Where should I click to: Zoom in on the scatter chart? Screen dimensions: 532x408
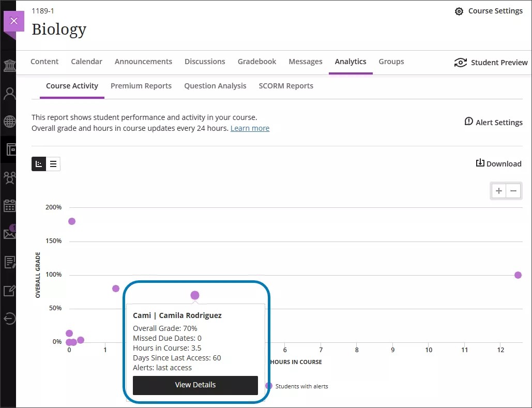[x=498, y=191]
